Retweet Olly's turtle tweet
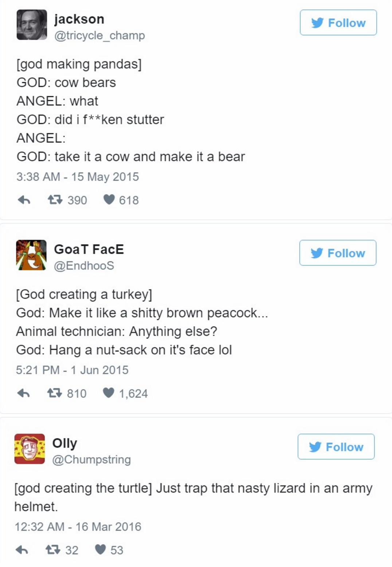Viewport: 392px width, 567px height. pyautogui.click(x=52, y=550)
